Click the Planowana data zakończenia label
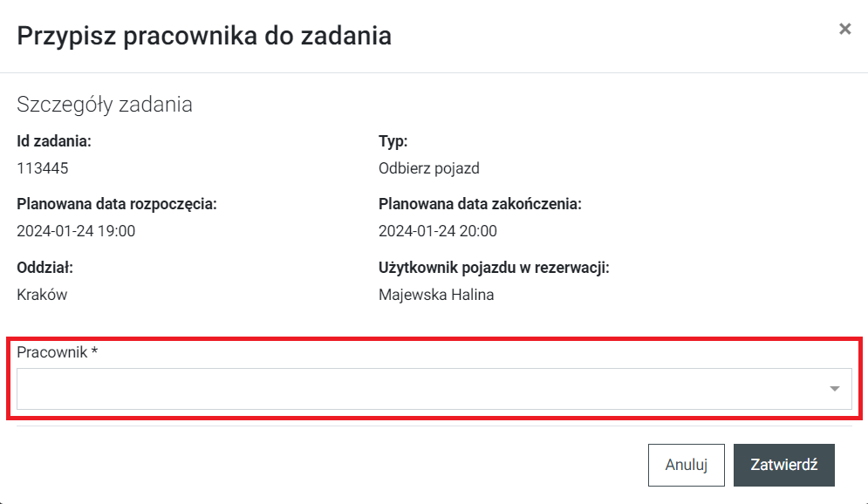 pos(480,204)
